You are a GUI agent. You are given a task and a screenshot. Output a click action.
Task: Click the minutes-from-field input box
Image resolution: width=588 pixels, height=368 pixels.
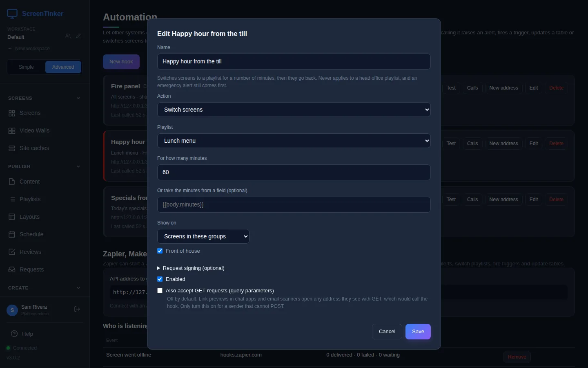pyautogui.click(x=294, y=204)
